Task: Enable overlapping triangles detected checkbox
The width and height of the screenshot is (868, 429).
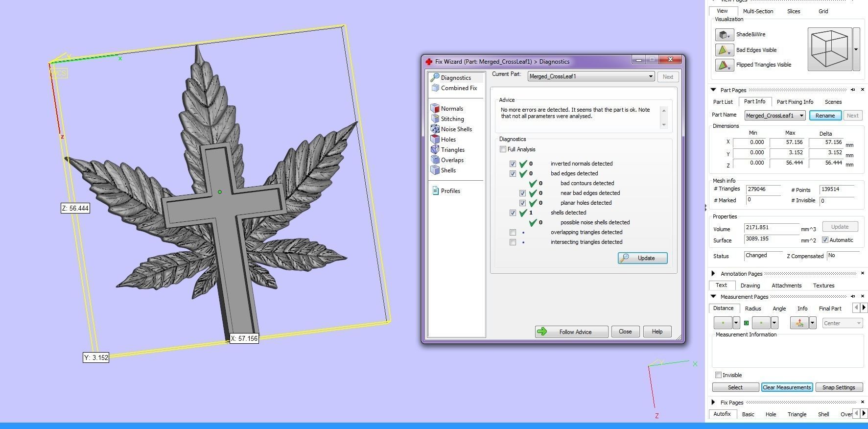Action: tap(513, 232)
